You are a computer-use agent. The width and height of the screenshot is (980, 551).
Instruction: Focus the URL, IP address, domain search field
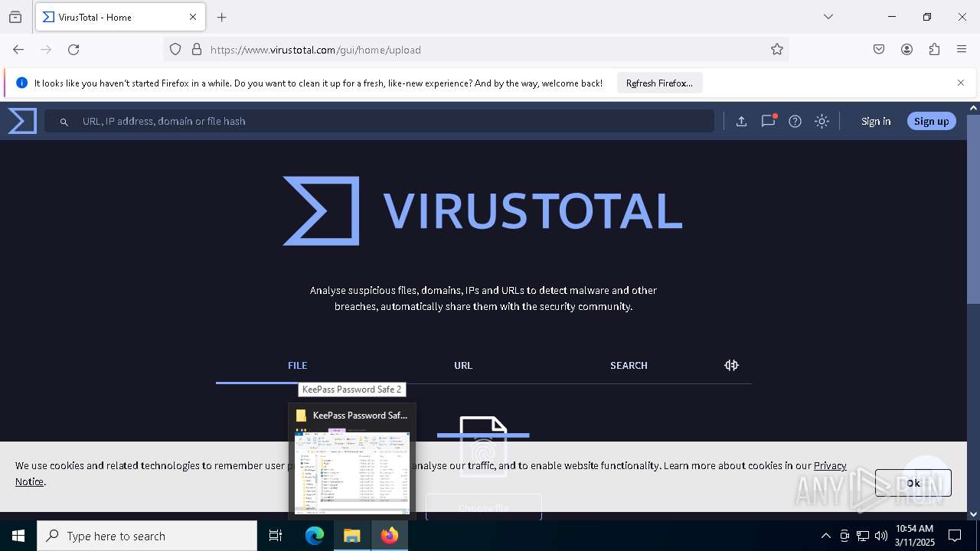[x=379, y=121]
